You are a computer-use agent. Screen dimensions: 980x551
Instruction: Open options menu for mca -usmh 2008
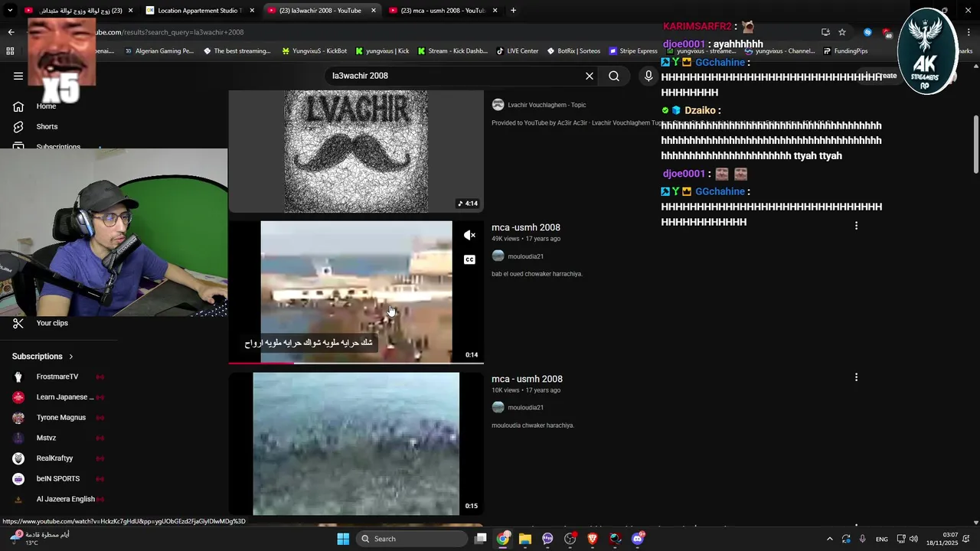click(856, 226)
